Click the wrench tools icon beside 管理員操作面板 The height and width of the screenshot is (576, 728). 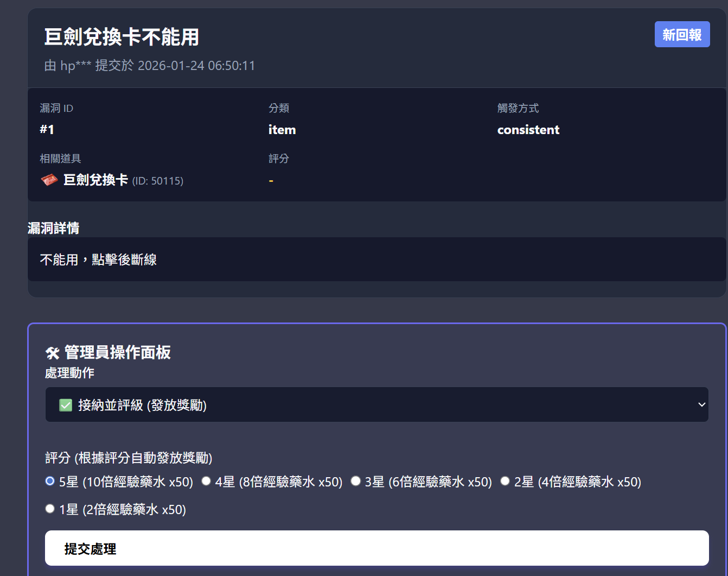click(53, 353)
